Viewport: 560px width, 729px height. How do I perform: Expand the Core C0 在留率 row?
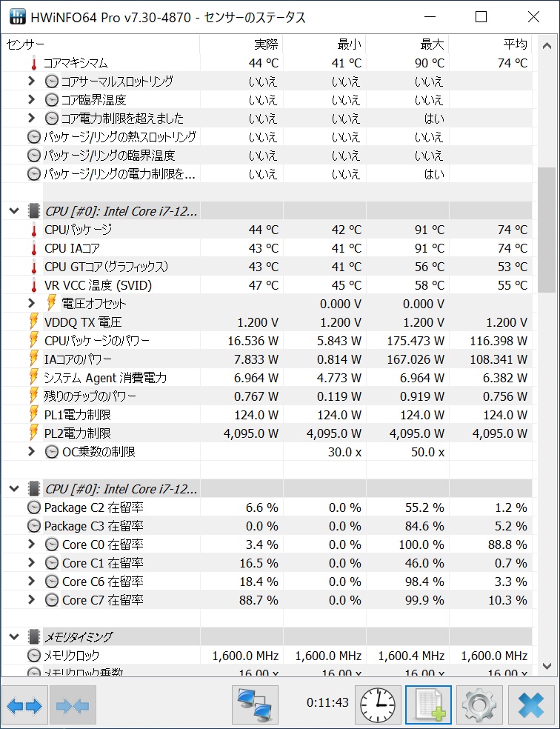31,545
